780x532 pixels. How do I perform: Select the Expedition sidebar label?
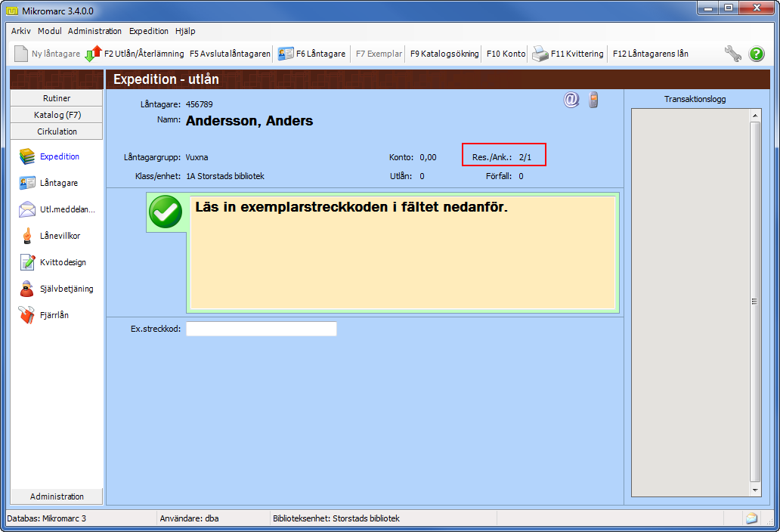(60, 156)
